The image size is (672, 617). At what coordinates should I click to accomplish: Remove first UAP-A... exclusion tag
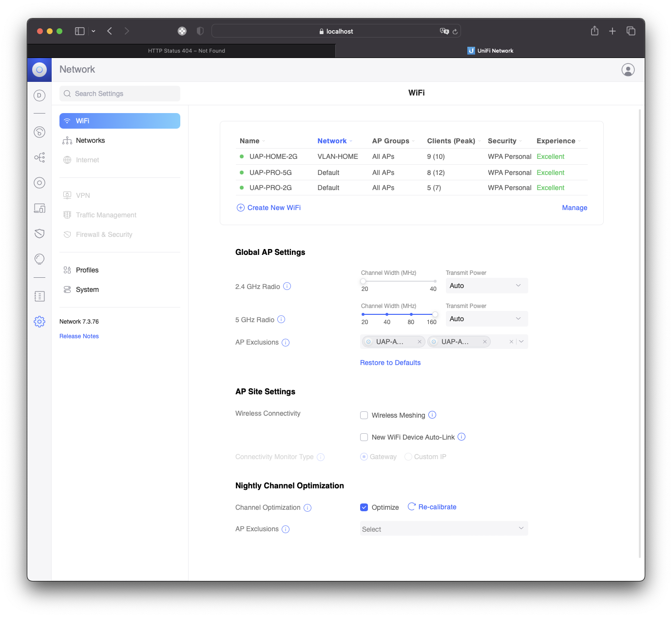420,342
